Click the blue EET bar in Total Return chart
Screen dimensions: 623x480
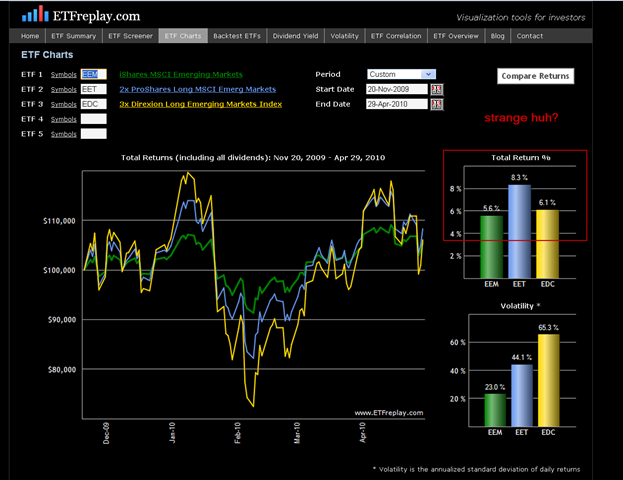point(519,232)
